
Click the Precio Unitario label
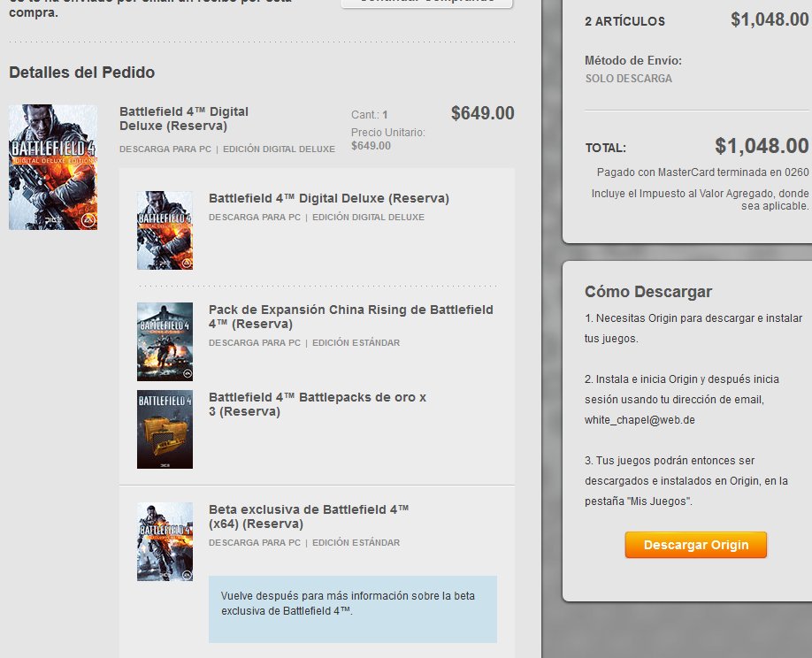pos(388,133)
